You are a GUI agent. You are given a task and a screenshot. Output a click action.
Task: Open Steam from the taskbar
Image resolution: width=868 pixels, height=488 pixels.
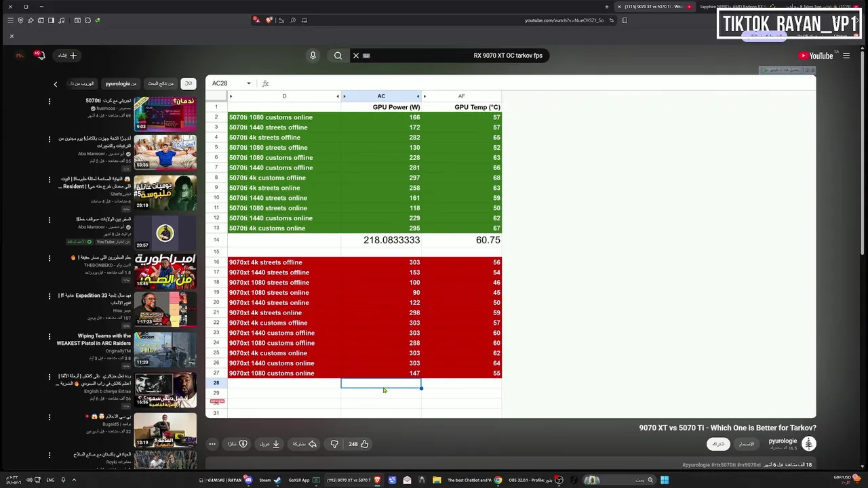(269, 480)
